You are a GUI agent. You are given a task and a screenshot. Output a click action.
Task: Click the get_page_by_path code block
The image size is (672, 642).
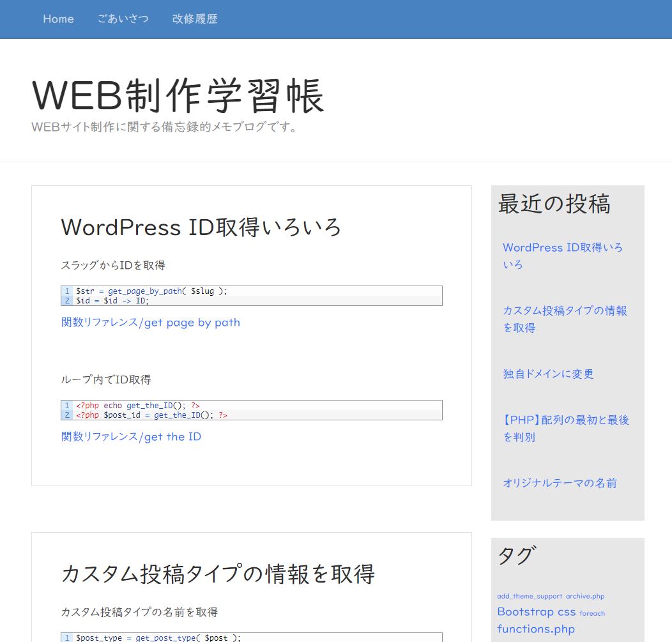tap(252, 296)
